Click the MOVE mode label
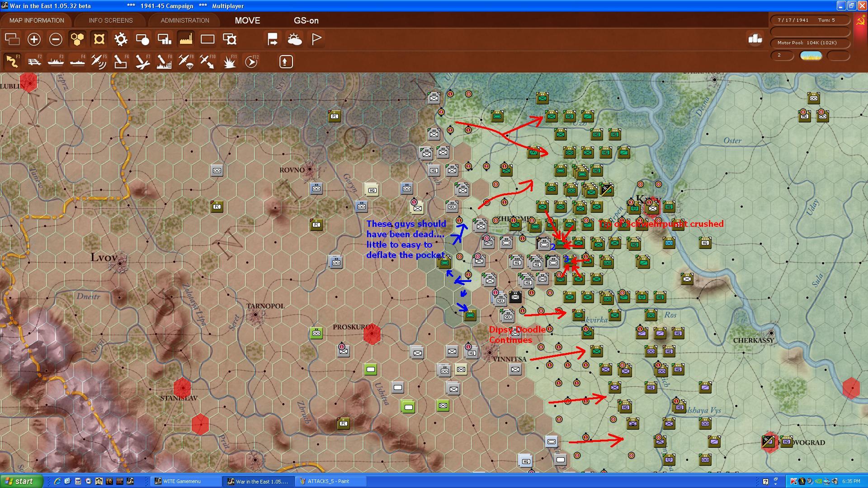868x488 pixels. coord(247,20)
